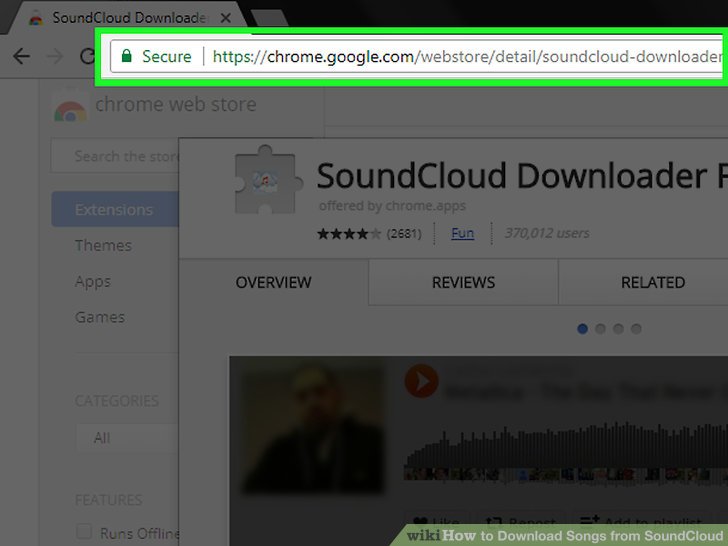Click the orange play button in the screenshot
This screenshot has width=728, height=546.
point(421,381)
